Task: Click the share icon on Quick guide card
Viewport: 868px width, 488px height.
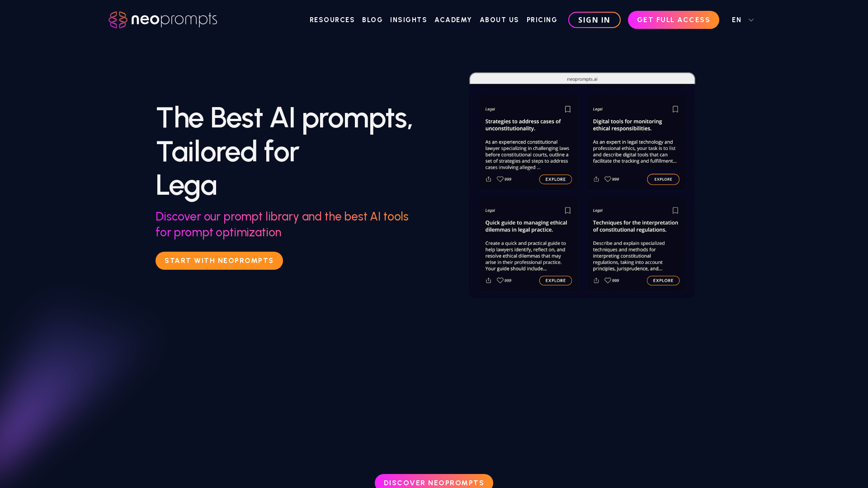Action: 488,280
